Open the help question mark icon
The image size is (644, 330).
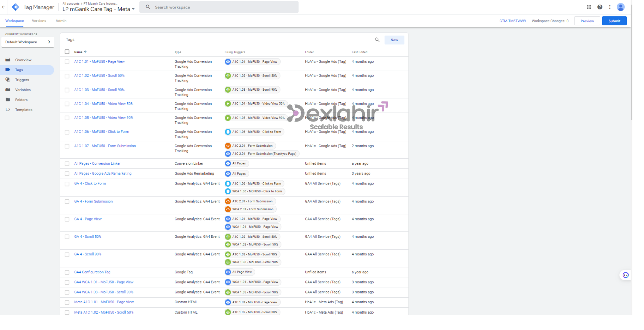(x=600, y=7)
